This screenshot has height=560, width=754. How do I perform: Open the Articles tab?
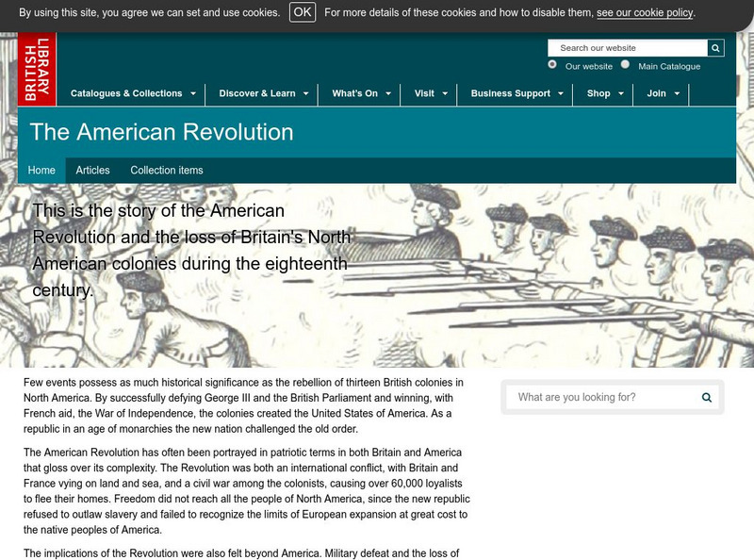click(x=92, y=171)
